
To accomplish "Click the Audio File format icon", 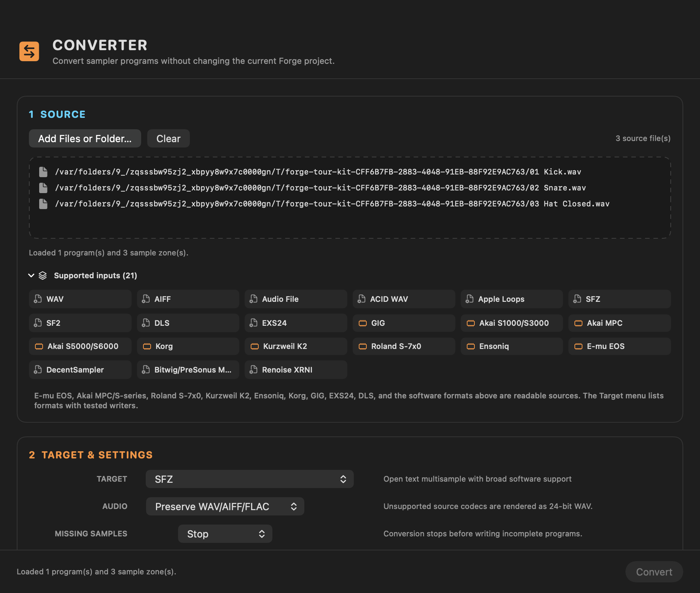I will tap(253, 299).
